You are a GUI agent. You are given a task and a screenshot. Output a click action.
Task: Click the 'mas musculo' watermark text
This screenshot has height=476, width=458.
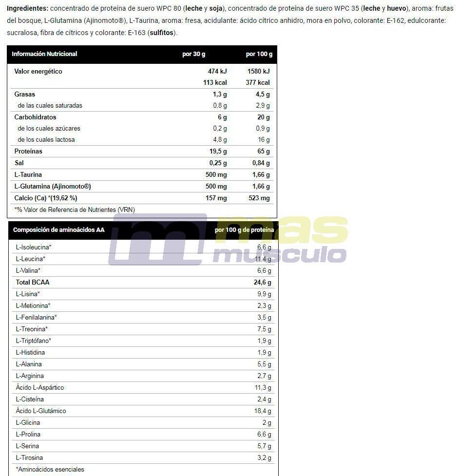tap(280, 240)
